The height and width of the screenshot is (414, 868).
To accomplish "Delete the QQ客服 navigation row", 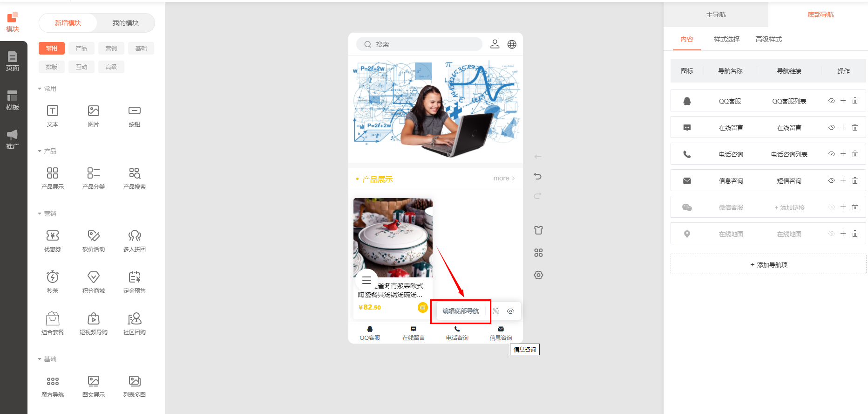I will pos(855,101).
